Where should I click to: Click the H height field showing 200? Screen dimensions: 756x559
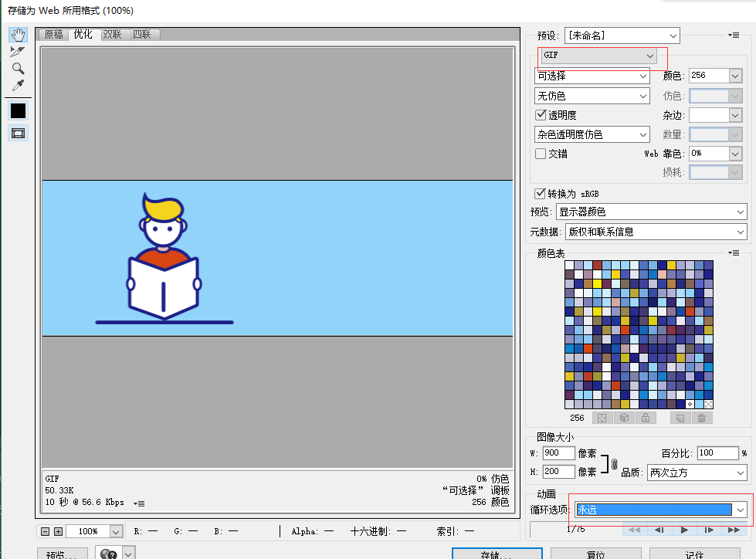(x=559, y=471)
